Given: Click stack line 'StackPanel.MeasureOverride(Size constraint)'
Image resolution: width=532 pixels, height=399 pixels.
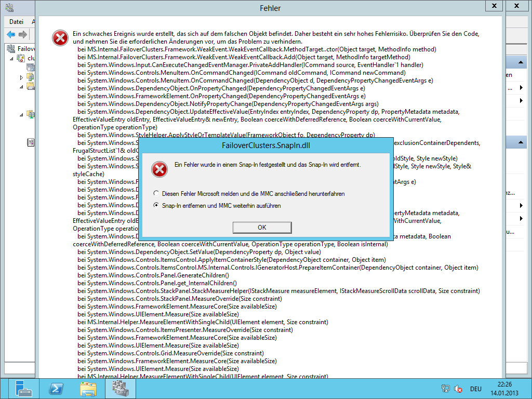Looking at the screenshot, I should tap(179, 299).
